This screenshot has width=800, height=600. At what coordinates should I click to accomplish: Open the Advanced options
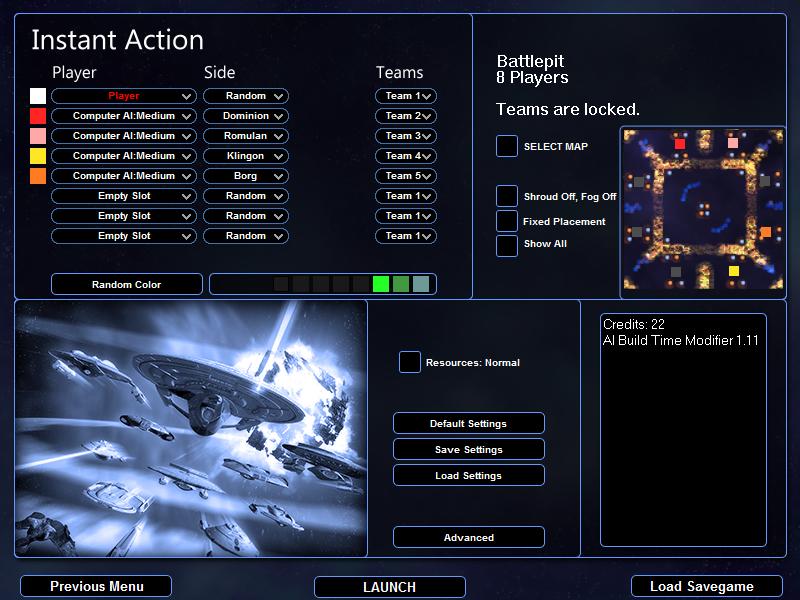(x=468, y=537)
